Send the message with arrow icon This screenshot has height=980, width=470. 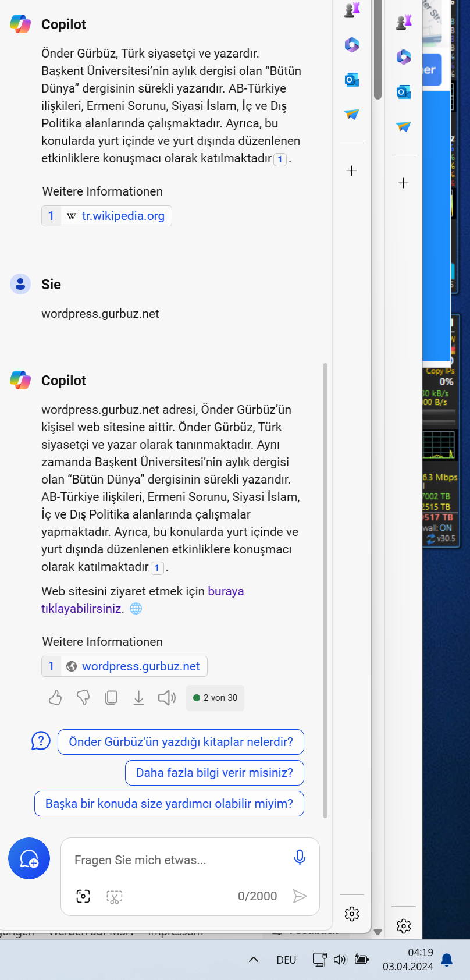(x=300, y=896)
